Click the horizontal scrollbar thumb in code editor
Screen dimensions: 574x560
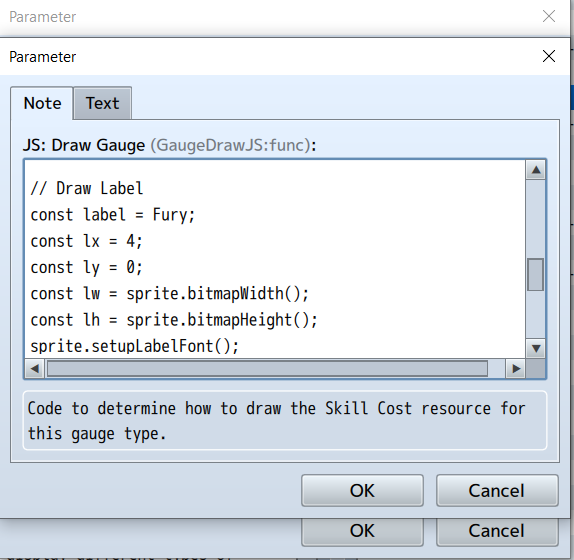267,369
